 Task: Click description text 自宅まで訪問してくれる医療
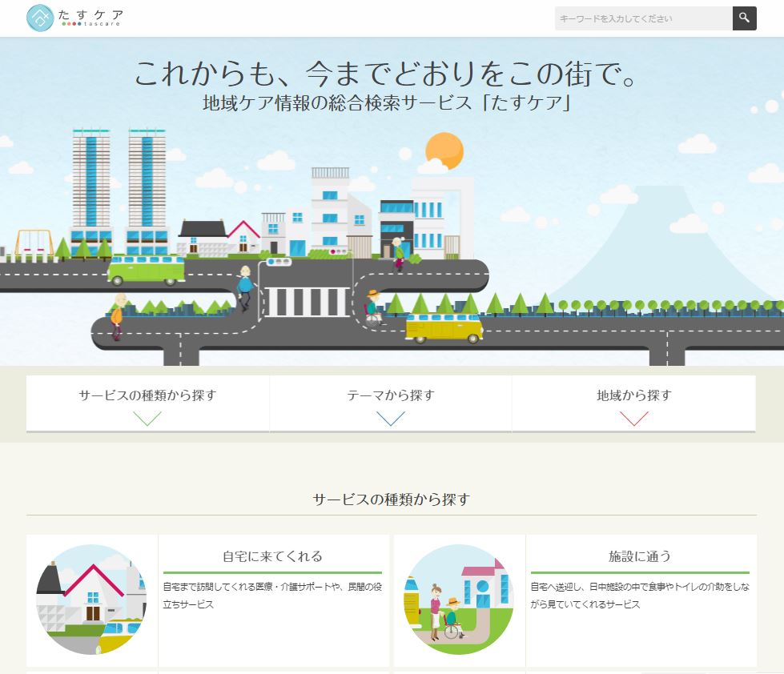point(272,596)
